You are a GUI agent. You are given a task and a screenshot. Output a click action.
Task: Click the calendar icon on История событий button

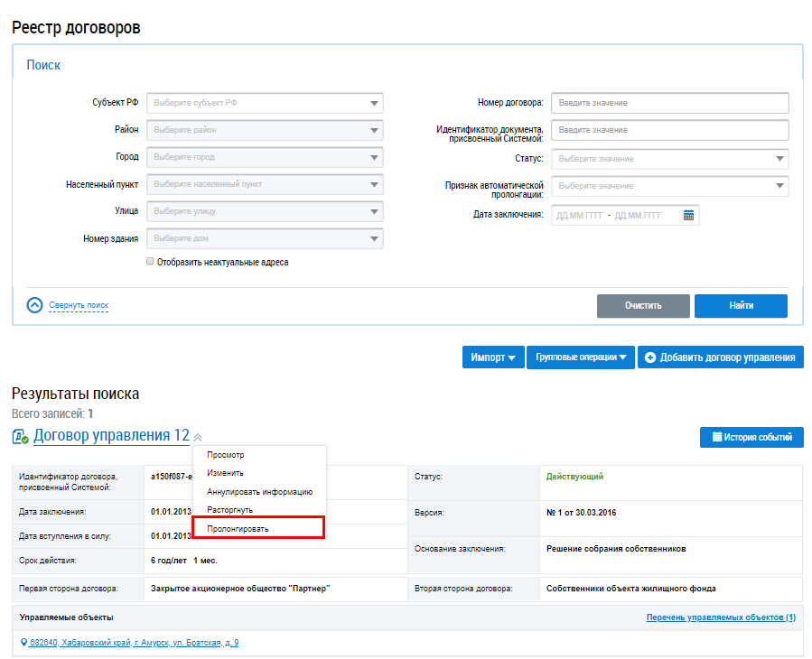(717, 437)
